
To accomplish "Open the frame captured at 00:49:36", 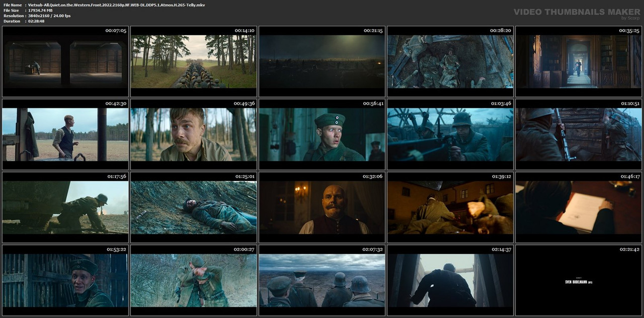I will [194, 134].
